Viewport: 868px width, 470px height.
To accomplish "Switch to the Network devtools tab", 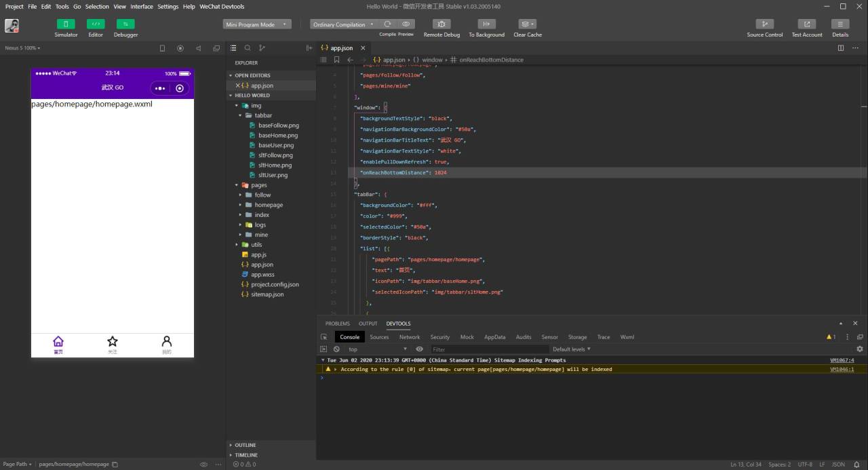I will click(x=409, y=337).
